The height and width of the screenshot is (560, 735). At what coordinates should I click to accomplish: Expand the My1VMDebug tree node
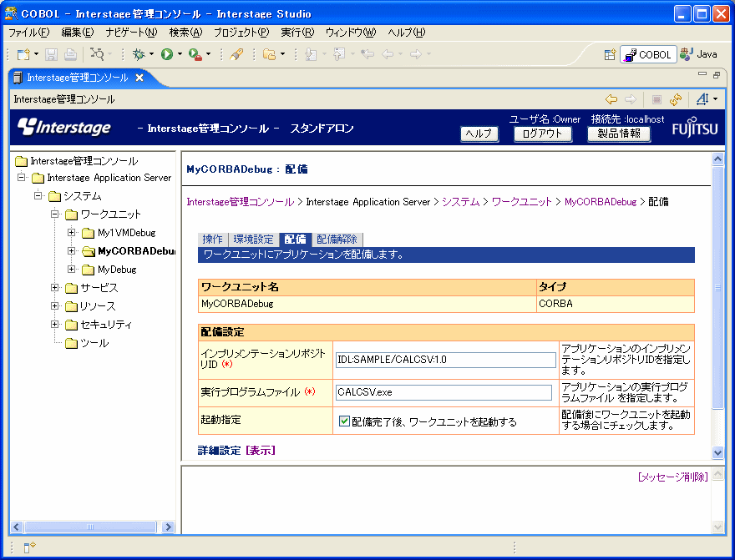tap(71, 232)
